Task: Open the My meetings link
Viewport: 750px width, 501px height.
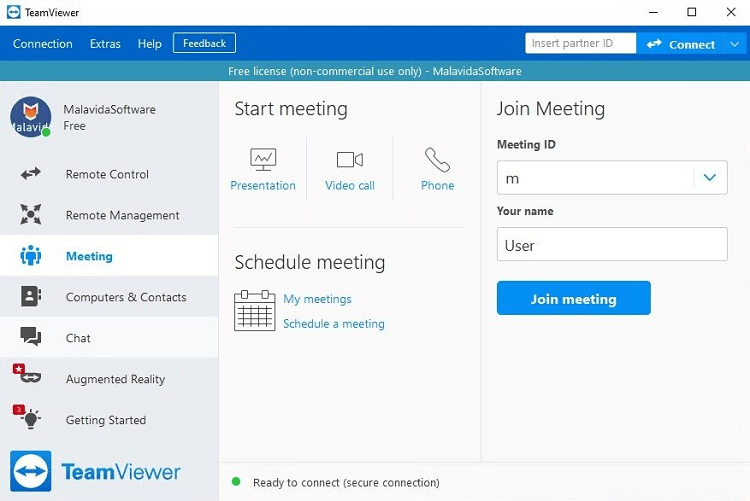Action: click(317, 299)
